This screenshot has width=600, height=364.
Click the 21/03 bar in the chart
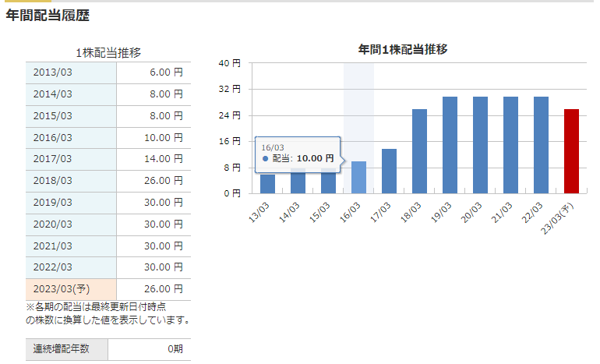[510, 145]
